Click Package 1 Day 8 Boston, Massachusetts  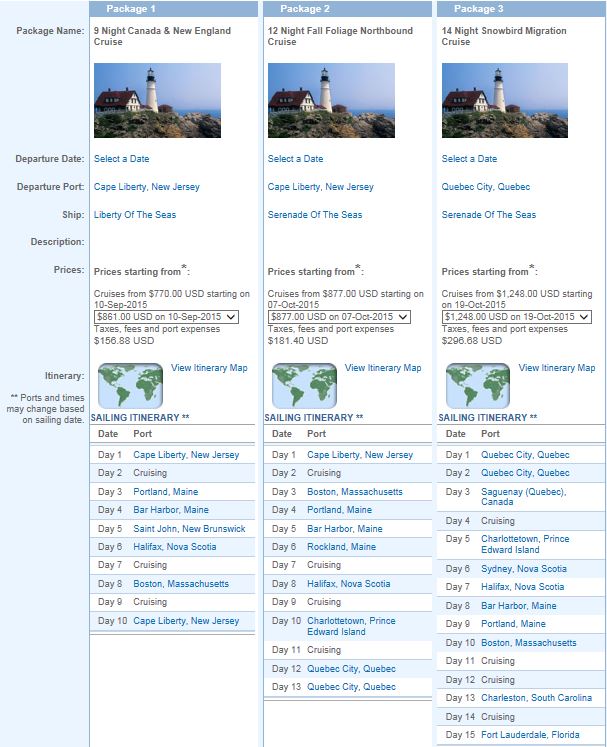click(x=181, y=584)
